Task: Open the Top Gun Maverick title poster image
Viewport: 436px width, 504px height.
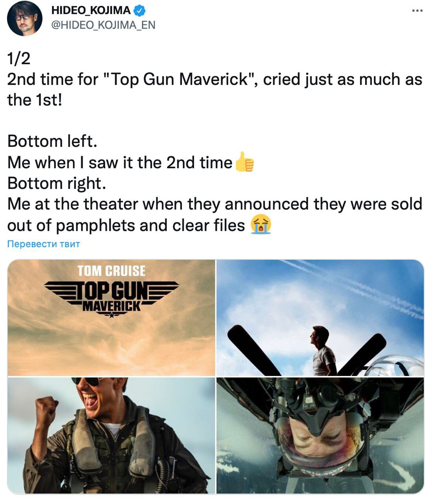Action: tap(111, 318)
